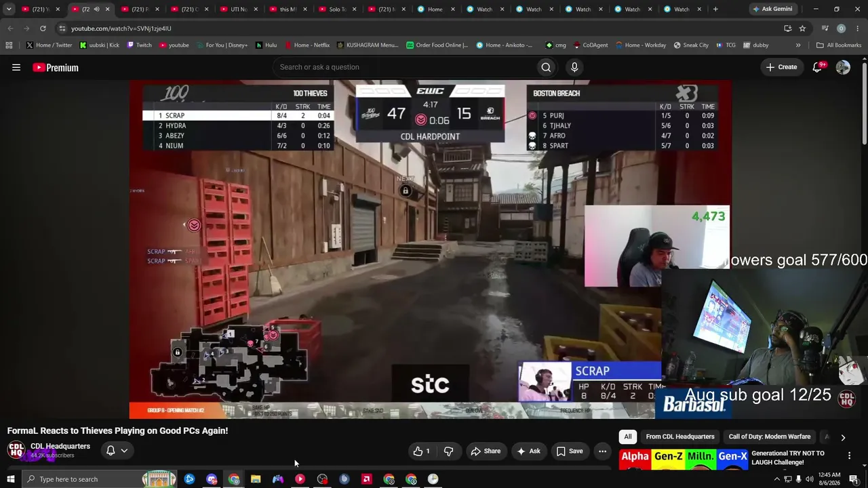
Task: Open the Sneak City bookmark
Action: (691, 45)
